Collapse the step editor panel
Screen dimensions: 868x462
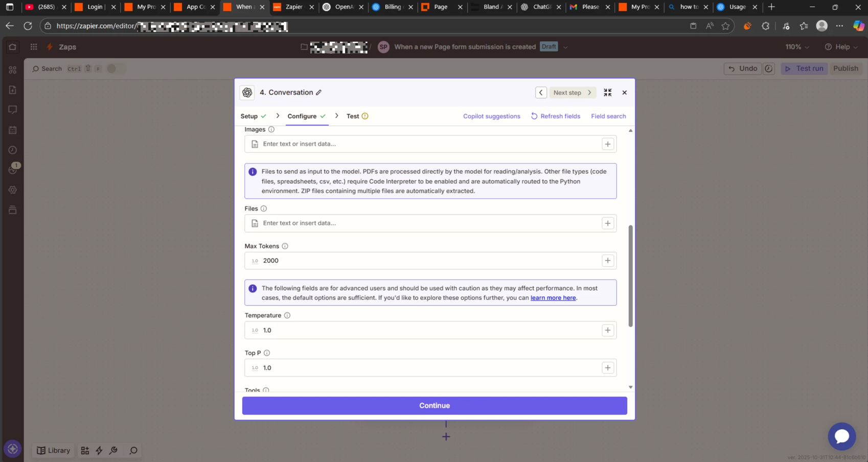click(607, 93)
